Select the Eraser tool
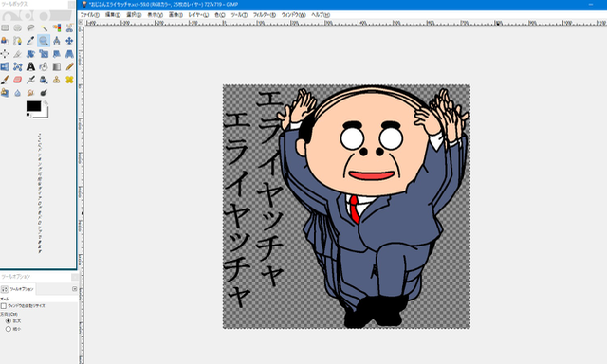607x364 pixels. tap(17, 80)
